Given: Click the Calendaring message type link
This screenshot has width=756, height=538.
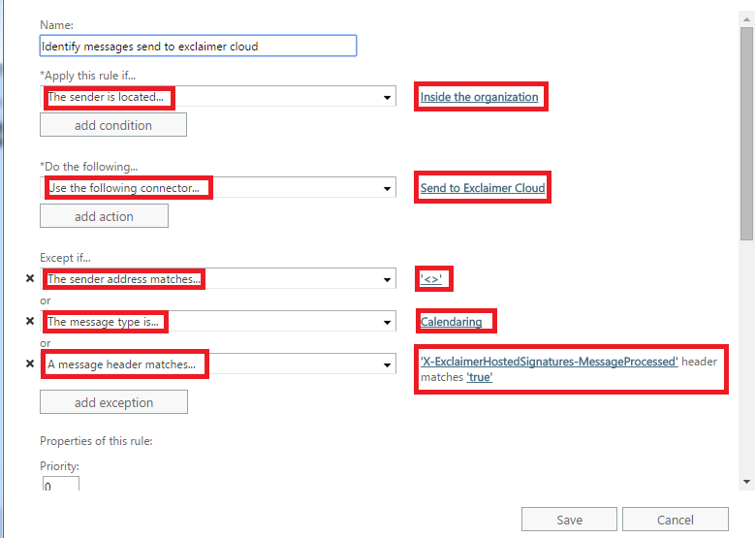Looking at the screenshot, I should click(451, 322).
